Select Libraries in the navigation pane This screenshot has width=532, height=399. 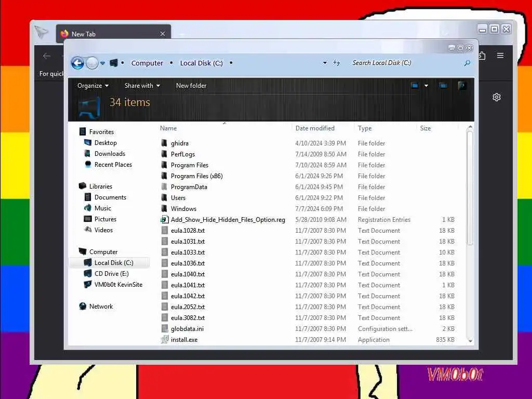pyautogui.click(x=100, y=187)
